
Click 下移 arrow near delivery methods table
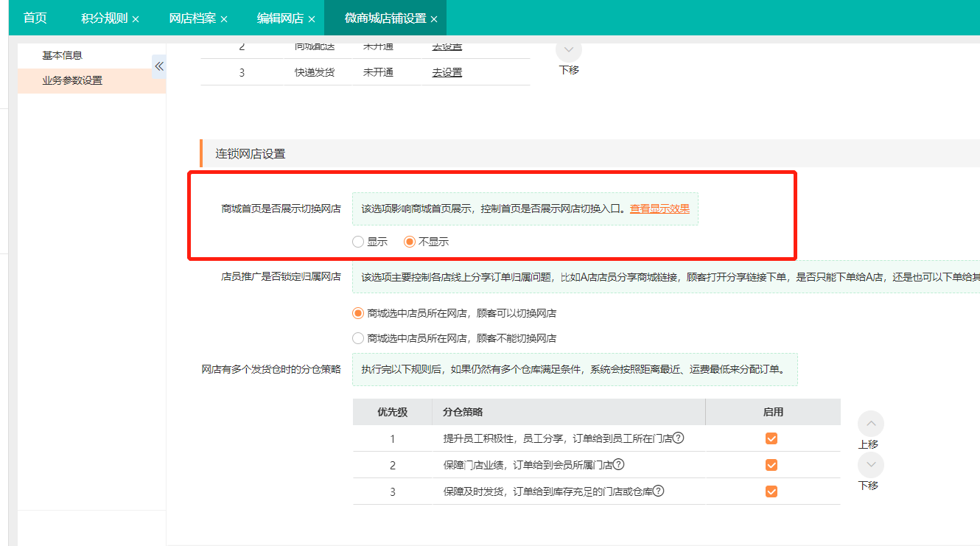569,50
